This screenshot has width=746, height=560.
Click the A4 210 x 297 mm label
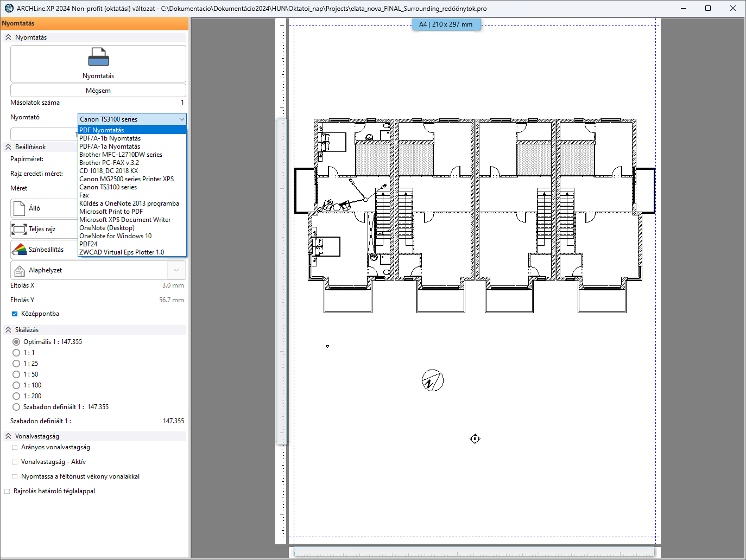446,24
